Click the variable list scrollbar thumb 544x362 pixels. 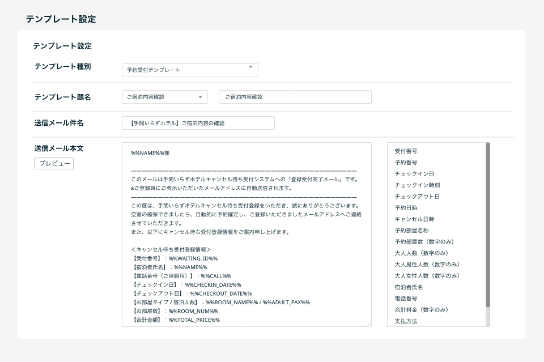488,225
